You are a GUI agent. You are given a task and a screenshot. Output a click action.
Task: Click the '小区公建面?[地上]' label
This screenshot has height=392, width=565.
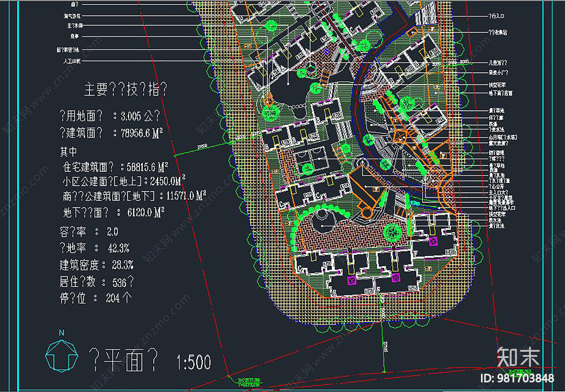(x=102, y=181)
